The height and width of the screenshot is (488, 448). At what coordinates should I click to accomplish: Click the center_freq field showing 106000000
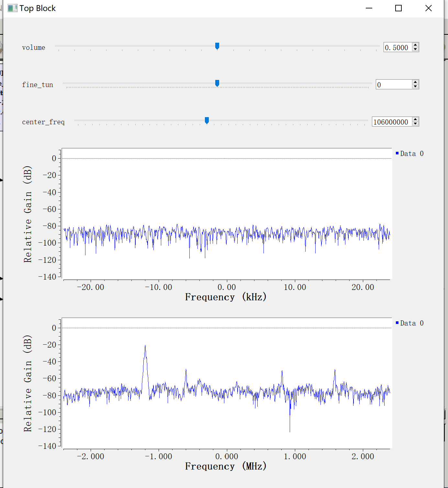(392, 122)
